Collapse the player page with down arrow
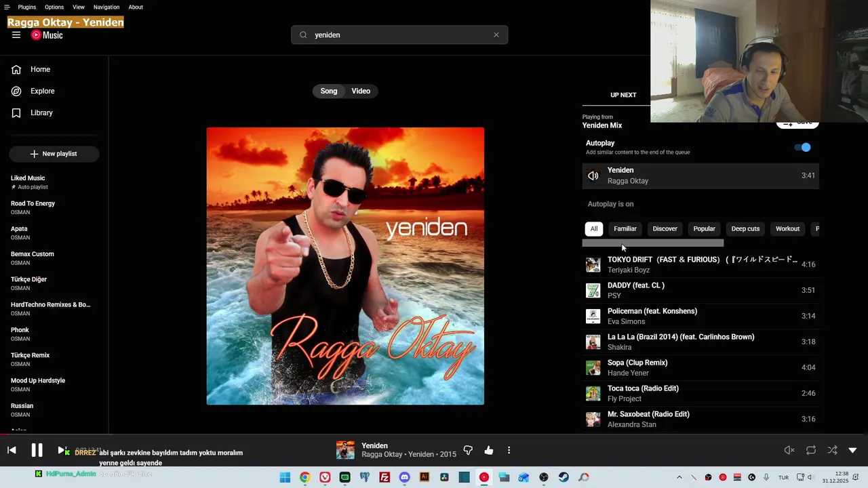 (852, 450)
